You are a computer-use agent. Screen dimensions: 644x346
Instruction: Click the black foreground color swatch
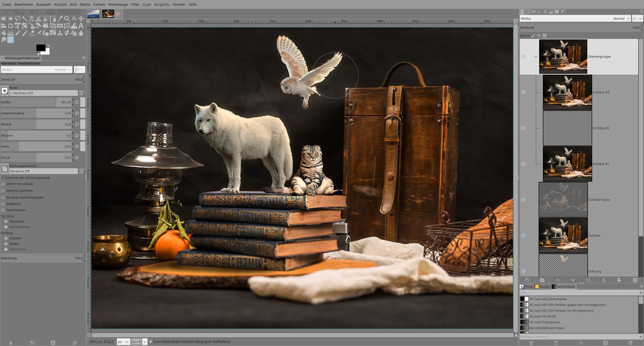40,47
